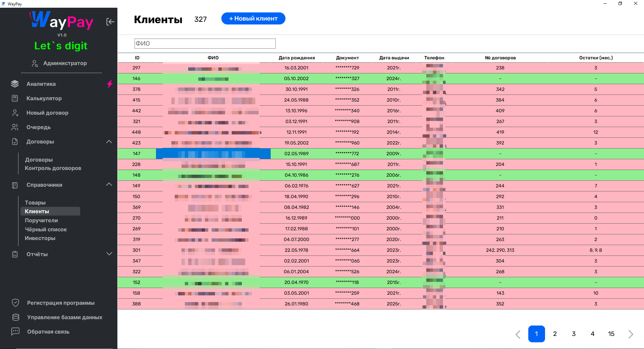Click the shield icon for program registration
644x349 pixels.
point(15,303)
